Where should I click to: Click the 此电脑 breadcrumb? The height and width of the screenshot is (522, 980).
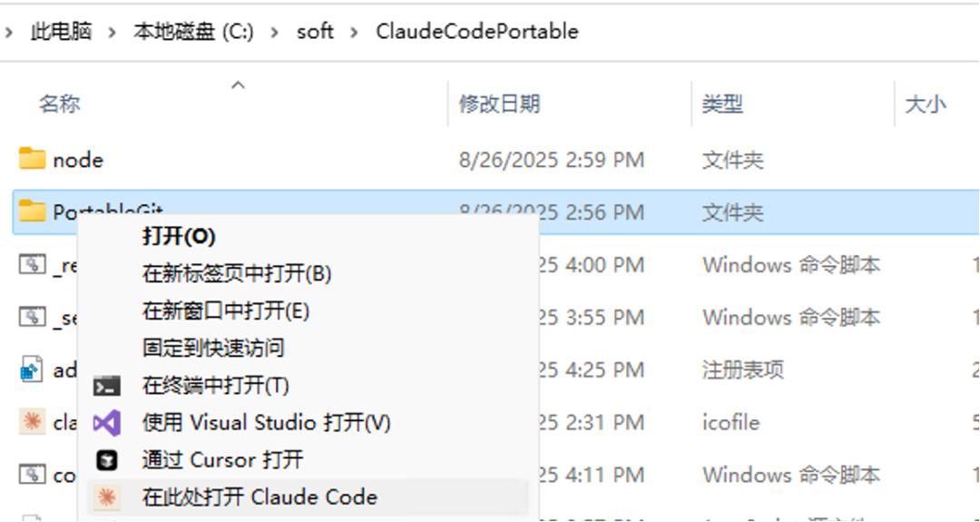(61, 32)
